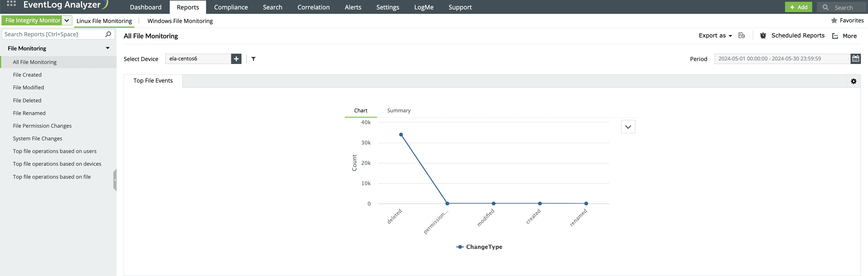Select File Permission Changes report
Screen dimensions: 868x276
click(x=42, y=126)
